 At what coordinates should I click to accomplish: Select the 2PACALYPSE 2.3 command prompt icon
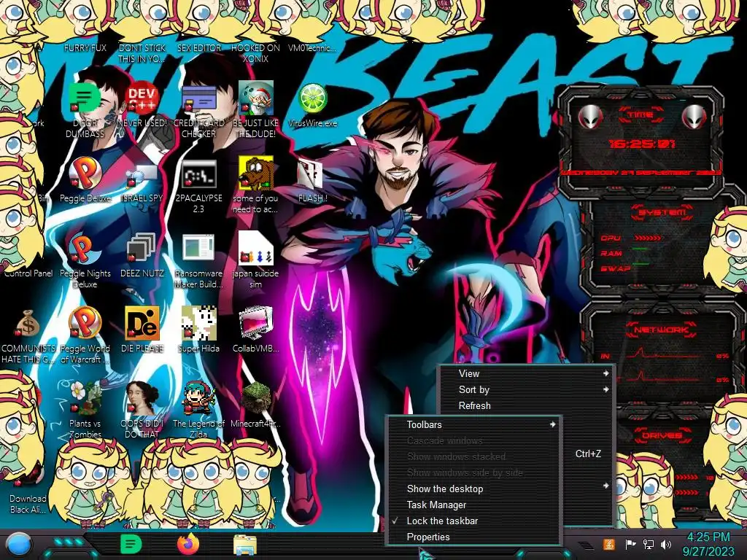198,174
